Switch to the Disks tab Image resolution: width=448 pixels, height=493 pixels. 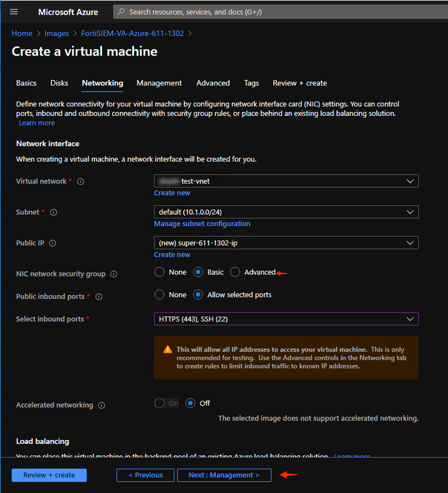59,83
